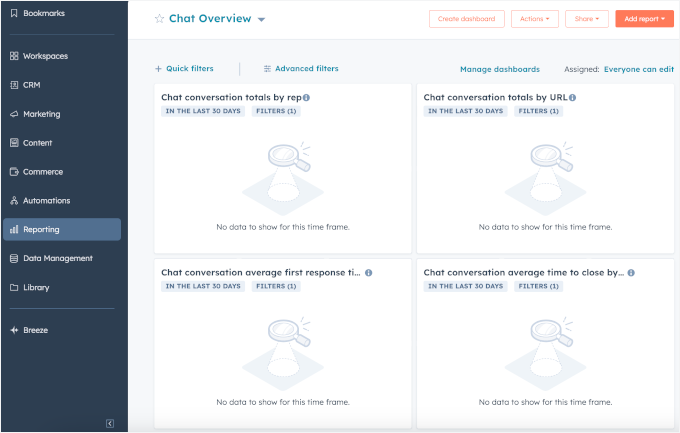Click info icon beside totals by rep

(x=306, y=98)
